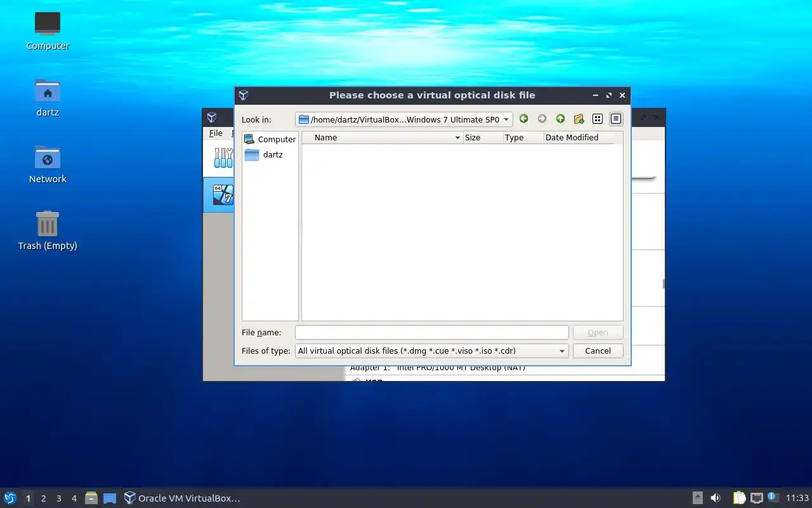The width and height of the screenshot is (812, 508).
Task: Click the VirtualBox icon in dialog title bar
Action: [x=244, y=95]
